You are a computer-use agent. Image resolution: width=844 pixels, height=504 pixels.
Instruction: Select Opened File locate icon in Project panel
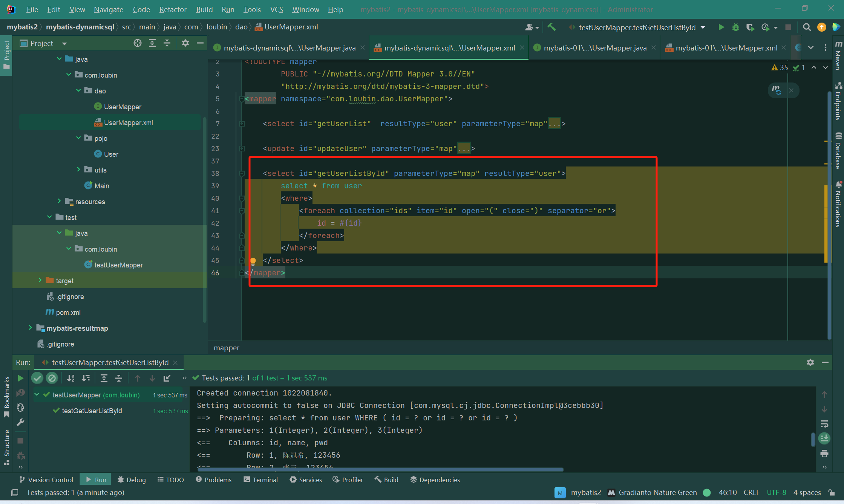[x=138, y=43]
